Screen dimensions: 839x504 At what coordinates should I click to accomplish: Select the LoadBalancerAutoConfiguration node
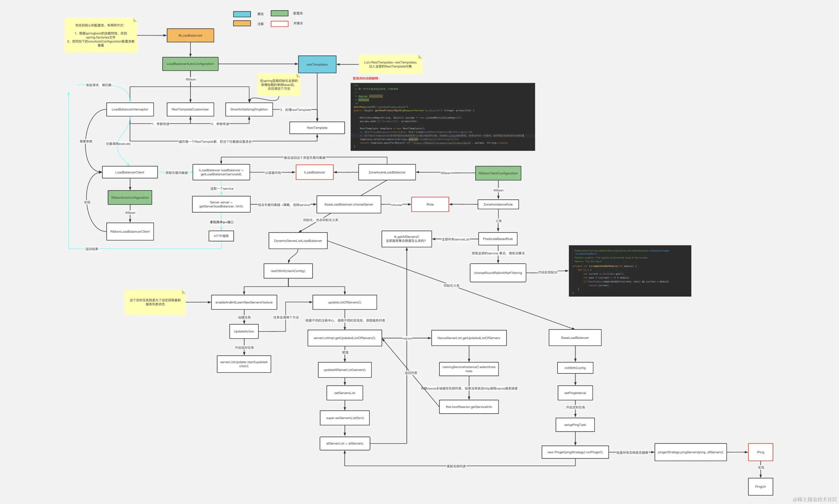pos(190,64)
